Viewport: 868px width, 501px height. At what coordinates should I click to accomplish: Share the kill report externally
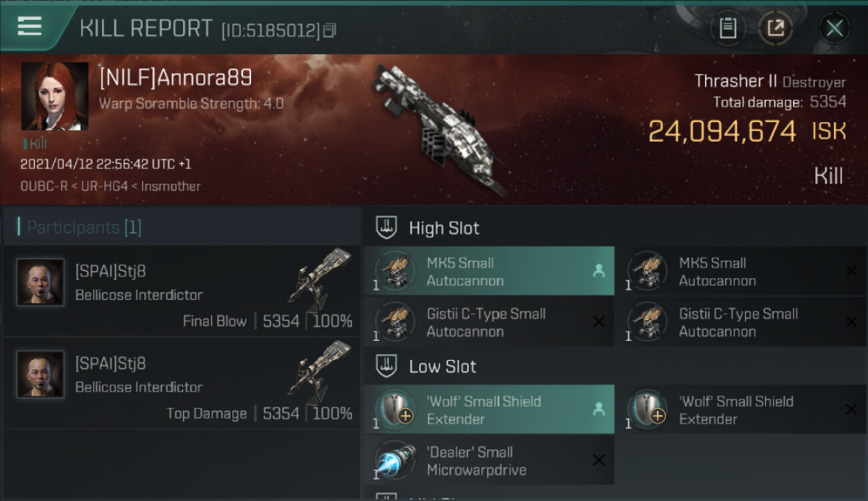click(x=775, y=28)
